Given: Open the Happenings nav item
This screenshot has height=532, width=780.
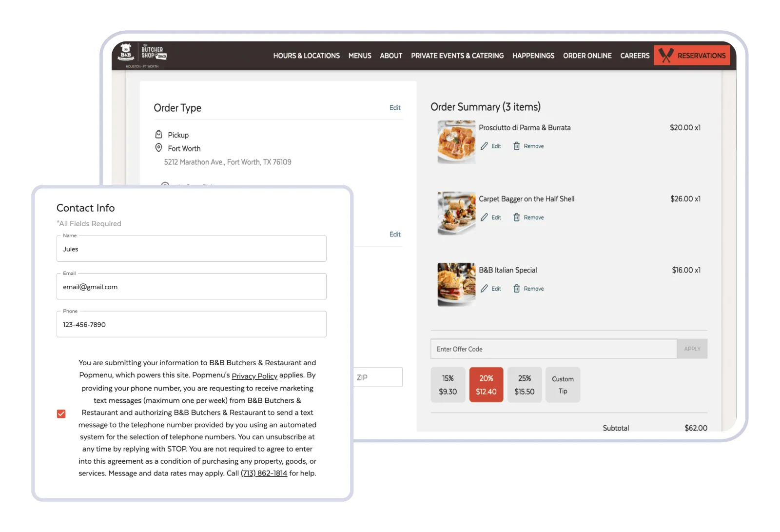Looking at the screenshot, I should pos(533,56).
